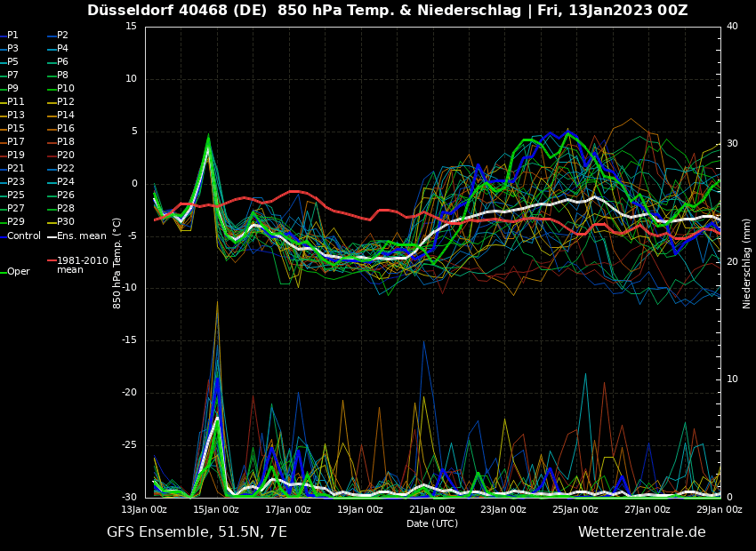The width and height of the screenshot is (756, 551).
Task: Click the Niederschlag (mm) axis title
Action: coord(747,263)
